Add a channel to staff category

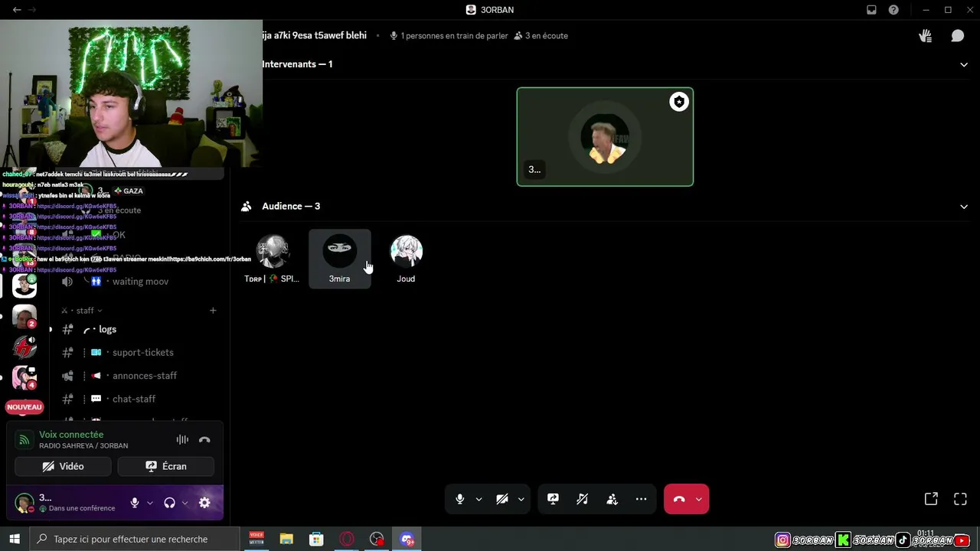coord(213,311)
